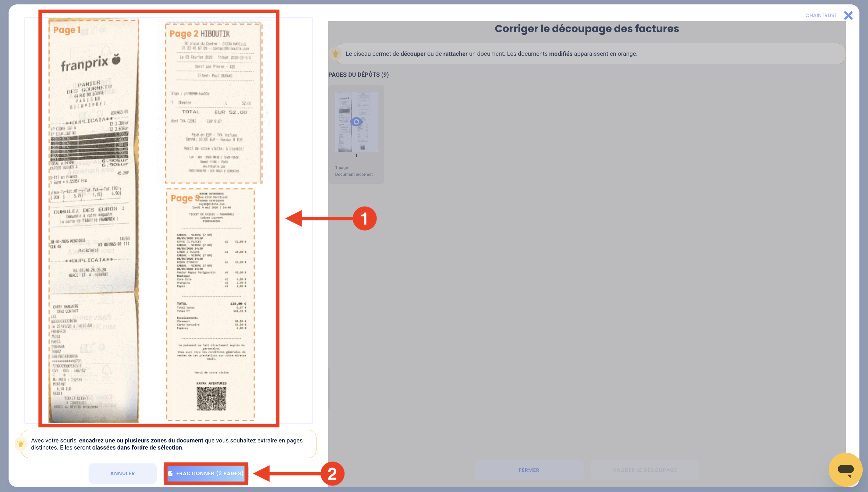Click the lightbulb icon beside scissor tip
This screenshot has height=492, width=868.
(335, 54)
